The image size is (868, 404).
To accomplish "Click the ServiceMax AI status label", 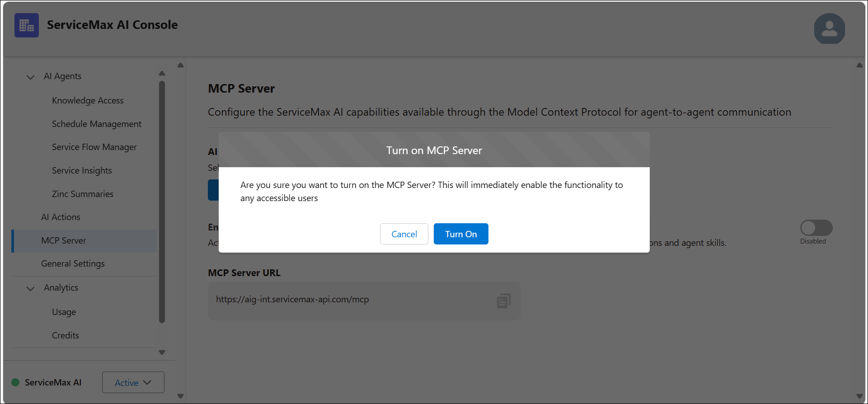I will point(53,382).
